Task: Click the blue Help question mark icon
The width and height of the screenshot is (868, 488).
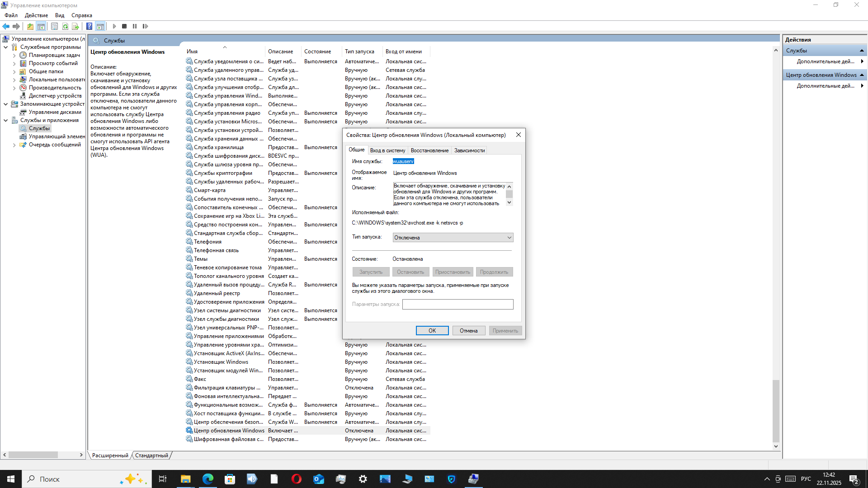Action: pos(89,26)
